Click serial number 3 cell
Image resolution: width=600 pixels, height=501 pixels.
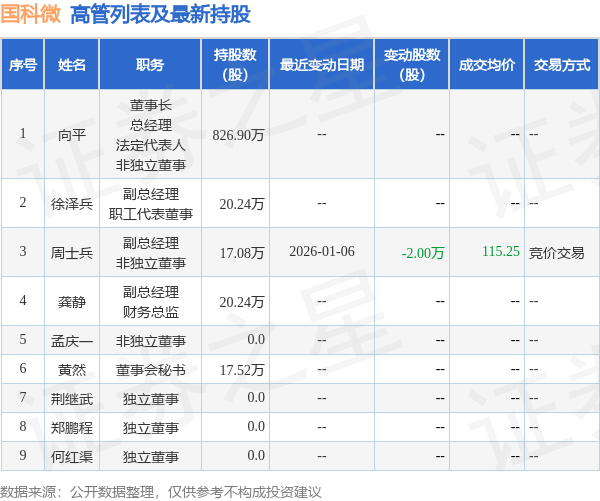click(x=23, y=251)
